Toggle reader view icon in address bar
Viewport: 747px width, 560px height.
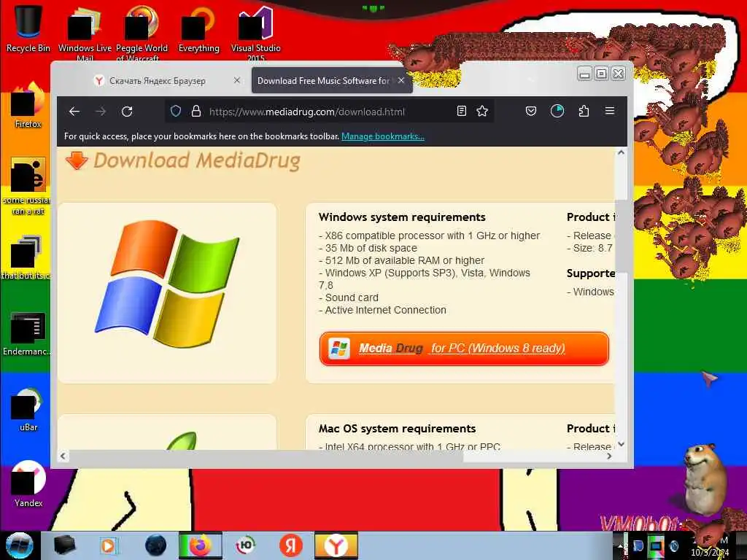(461, 112)
